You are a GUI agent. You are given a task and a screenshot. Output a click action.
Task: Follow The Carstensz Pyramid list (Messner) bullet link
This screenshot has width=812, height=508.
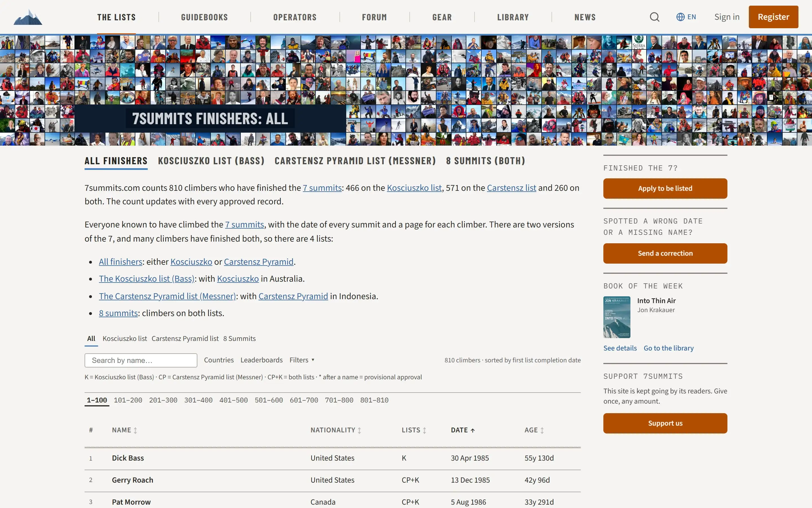(167, 296)
